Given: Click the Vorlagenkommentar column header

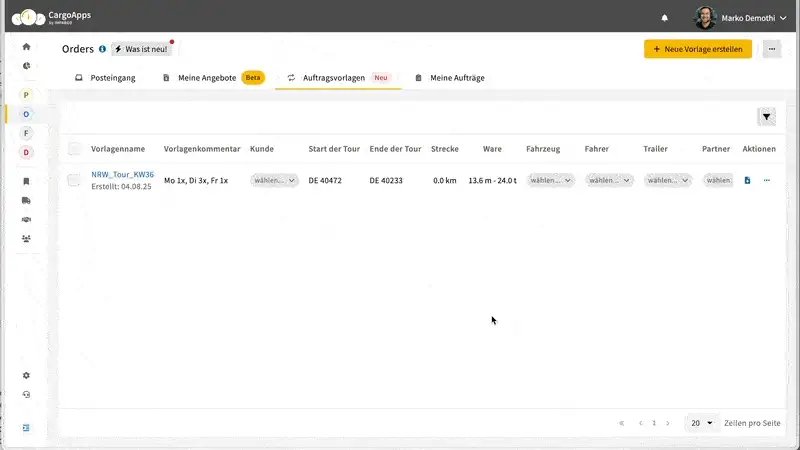Looking at the screenshot, I should tap(202, 148).
